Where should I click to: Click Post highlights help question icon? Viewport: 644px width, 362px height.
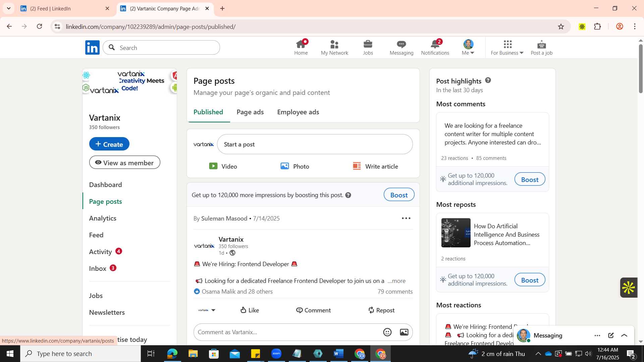click(x=488, y=80)
